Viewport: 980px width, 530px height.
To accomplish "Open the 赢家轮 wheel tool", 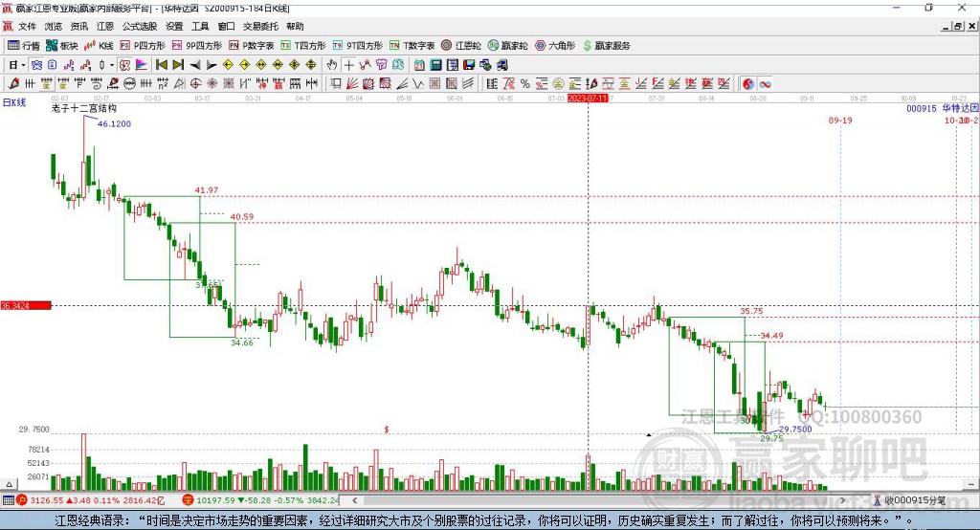I will [507, 46].
